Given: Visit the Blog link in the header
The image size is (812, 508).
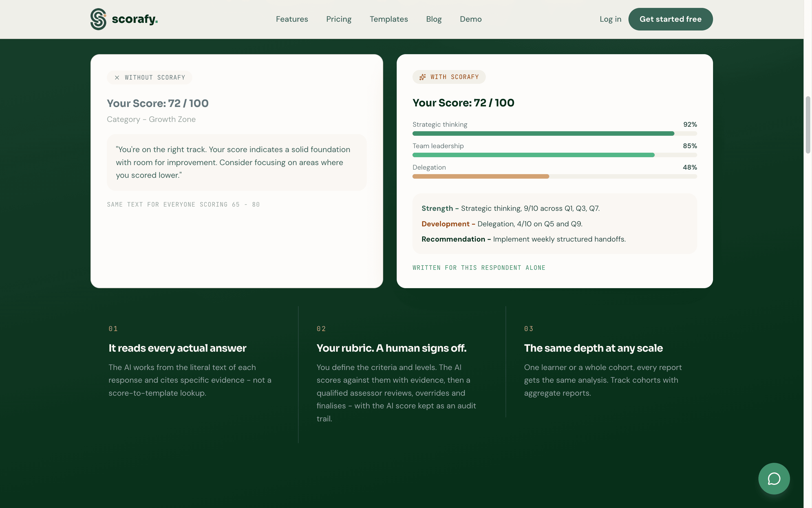Looking at the screenshot, I should 434,19.
